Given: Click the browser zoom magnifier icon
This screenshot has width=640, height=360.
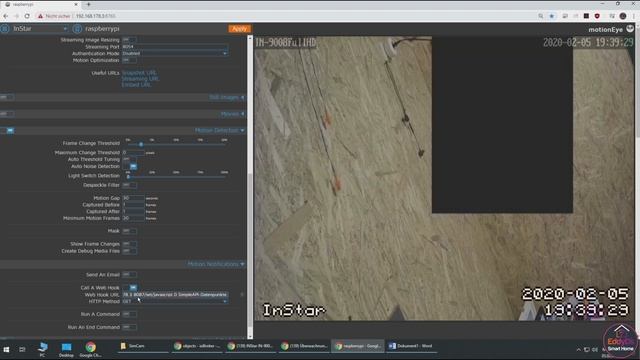Looking at the screenshot, I should 540,16.
